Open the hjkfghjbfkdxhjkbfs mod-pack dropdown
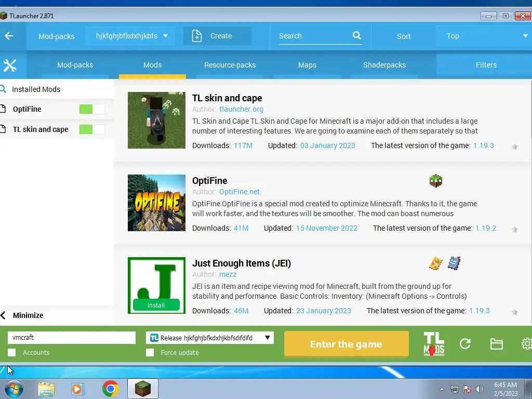 [x=130, y=36]
